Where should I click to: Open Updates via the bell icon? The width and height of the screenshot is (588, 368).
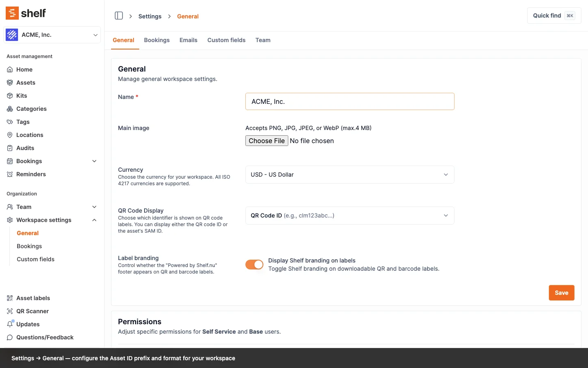click(x=10, y=324)
